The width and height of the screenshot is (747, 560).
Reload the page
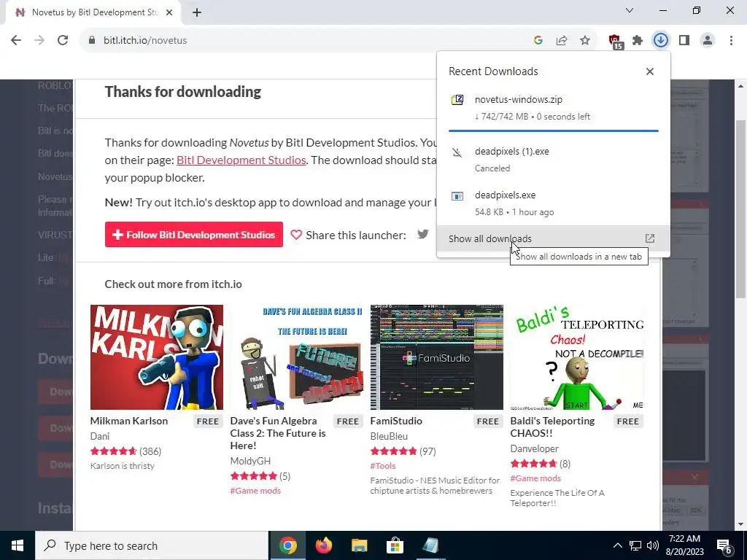click(63, 41)
